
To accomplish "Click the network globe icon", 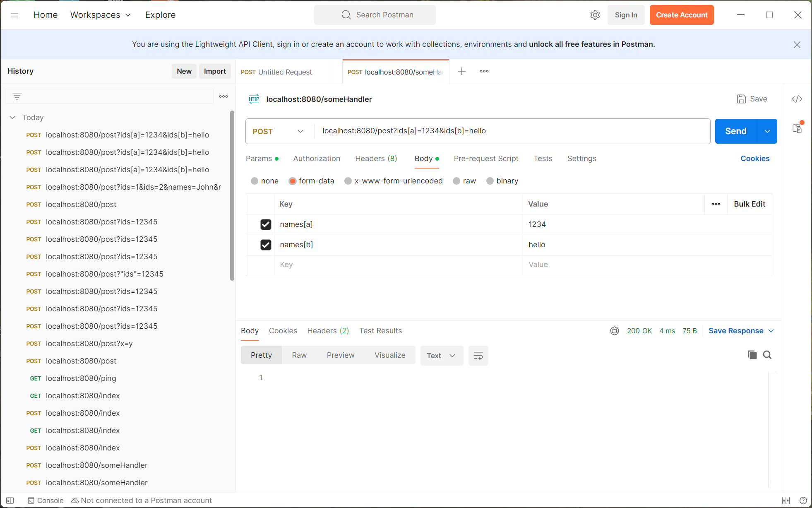I will [x=615, y=331].
